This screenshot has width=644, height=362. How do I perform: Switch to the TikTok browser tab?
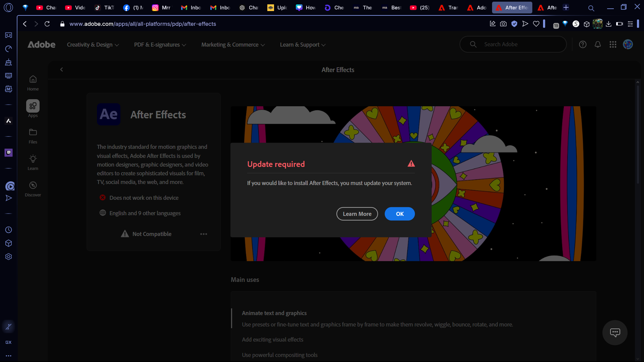pyautogui.click(x=104, y=7)
